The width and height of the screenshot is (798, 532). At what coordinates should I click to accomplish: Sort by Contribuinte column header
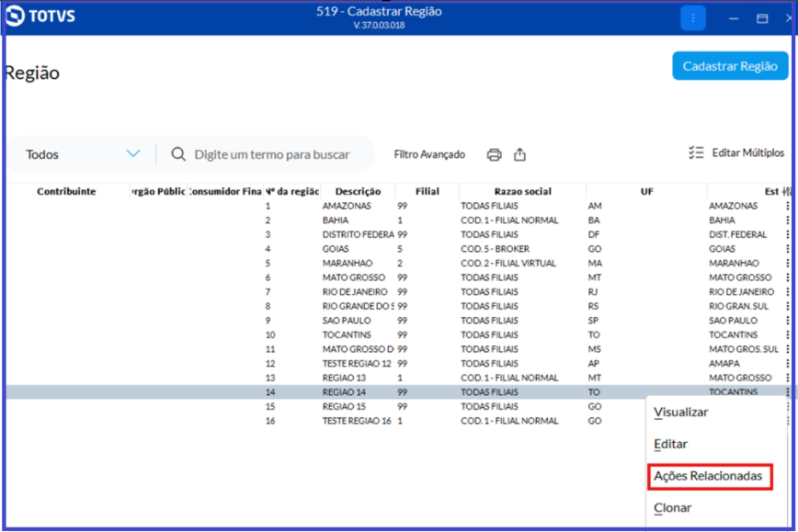(66, 191)
